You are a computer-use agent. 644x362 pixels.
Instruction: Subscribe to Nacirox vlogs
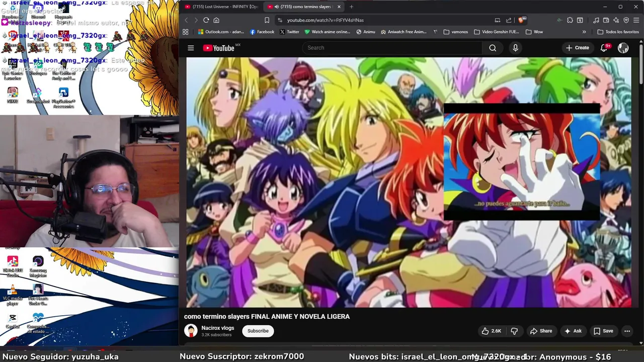(x=258, y=331)
